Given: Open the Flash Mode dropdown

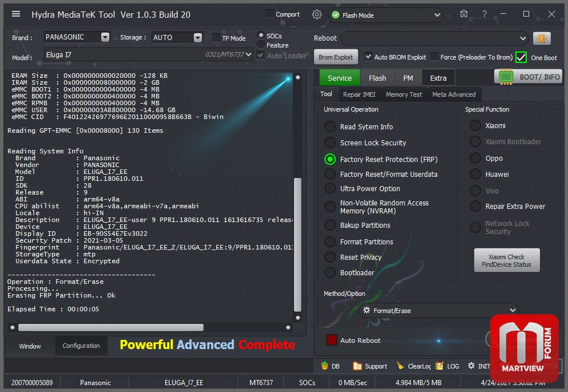Looking at the screenshot, I should click(x=437, y=15).
